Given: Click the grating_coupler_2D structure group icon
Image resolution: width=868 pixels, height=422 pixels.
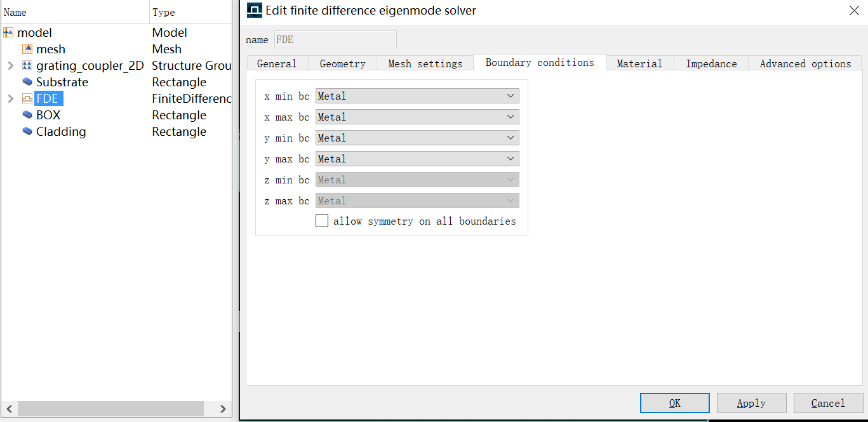Looking at the screenshot, I should pos(27,65).
